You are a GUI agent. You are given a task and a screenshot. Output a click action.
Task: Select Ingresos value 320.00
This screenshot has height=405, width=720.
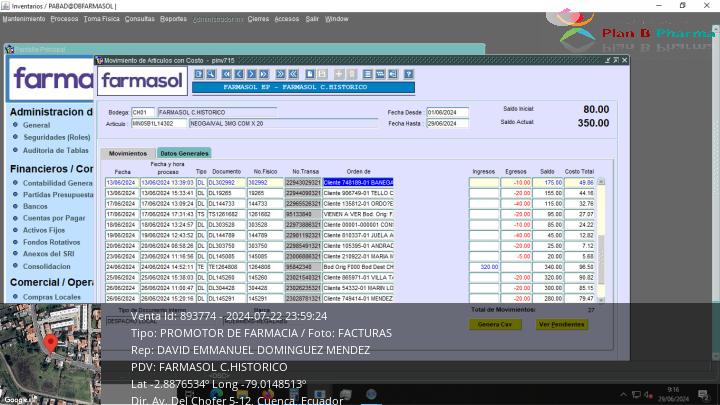484,267
